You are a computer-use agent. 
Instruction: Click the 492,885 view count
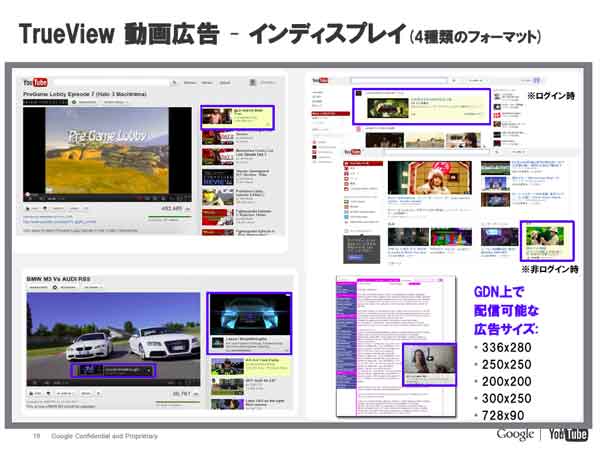pyautogui.click(x=172, y=209)
